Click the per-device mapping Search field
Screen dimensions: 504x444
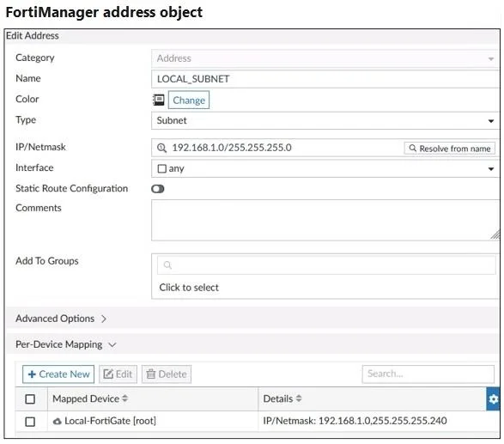coord(428,374)
